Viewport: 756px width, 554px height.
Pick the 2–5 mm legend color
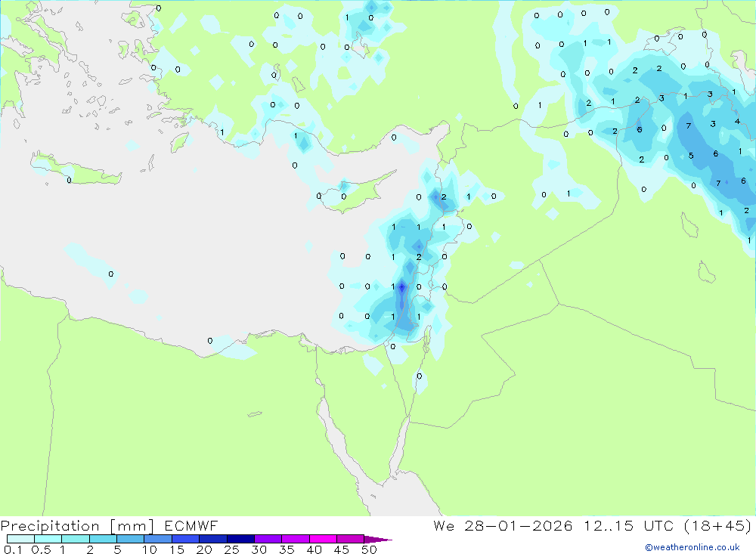pyautogui.click(x=103, y=539)
